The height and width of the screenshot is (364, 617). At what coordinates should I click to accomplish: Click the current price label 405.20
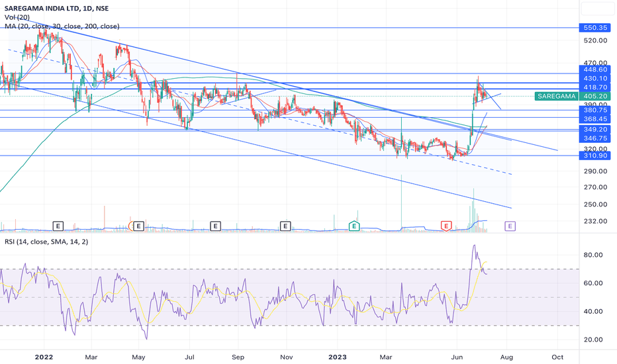595,96
